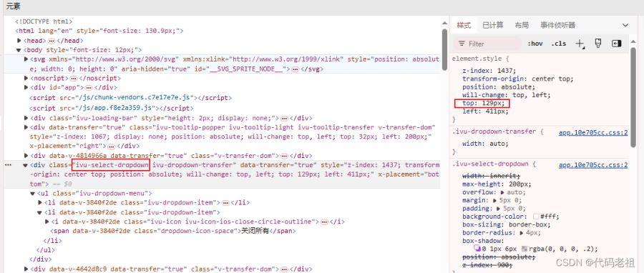Select the html lang="en" line

click(99, 31)
